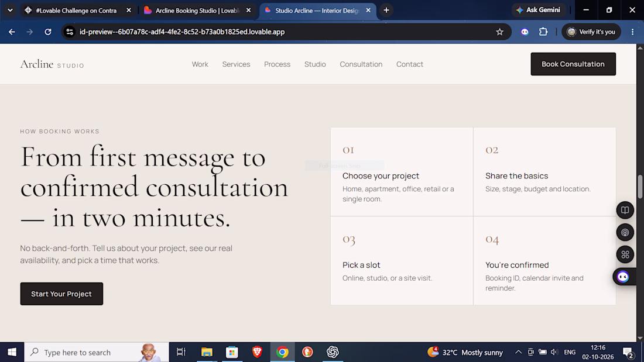Open the weather widget showing 32°C Mostly sunny
This screenshot has height=362, width=644.
[465, 352]
